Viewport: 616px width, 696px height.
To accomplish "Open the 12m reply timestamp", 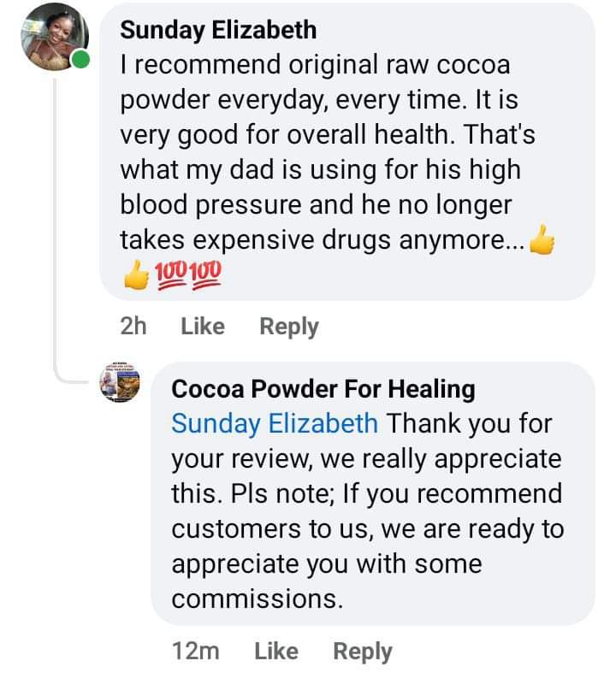I will (196, 652).
